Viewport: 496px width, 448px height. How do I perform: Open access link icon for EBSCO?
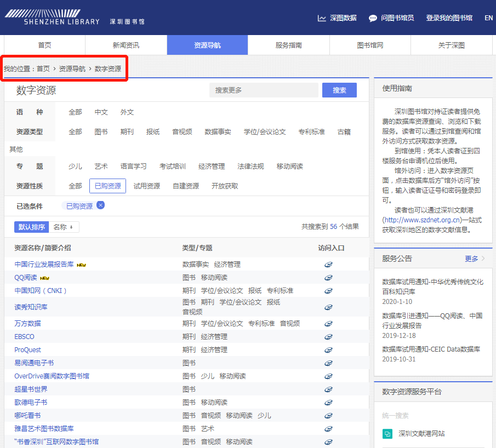[328, 337]
